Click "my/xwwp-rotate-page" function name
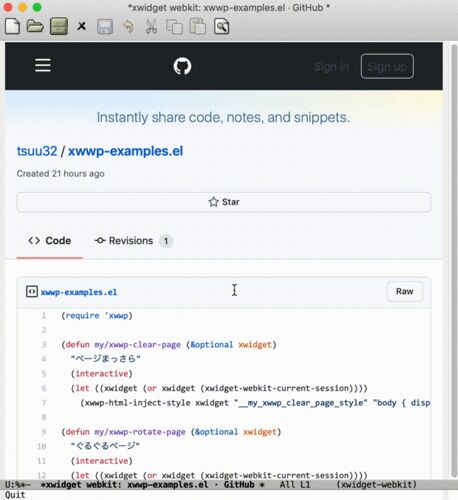The width and height of the screenshot is (458, 500). point(140,432)
